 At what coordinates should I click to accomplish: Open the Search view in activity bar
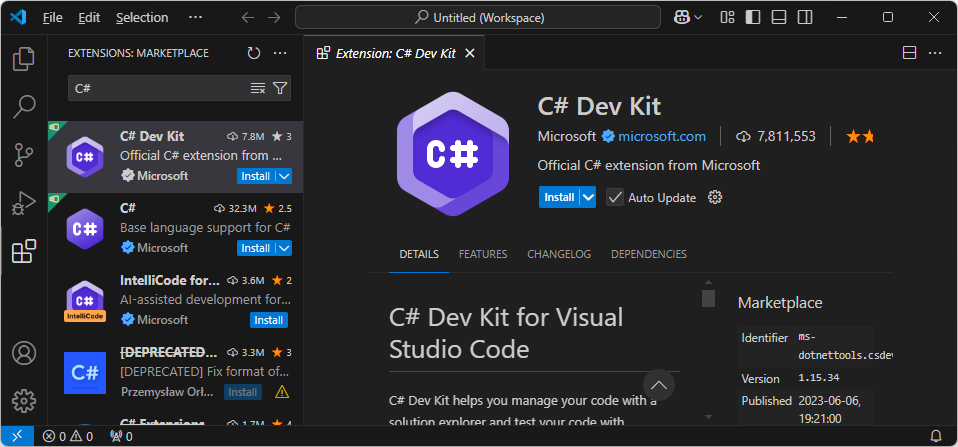[x=24, y=106]
